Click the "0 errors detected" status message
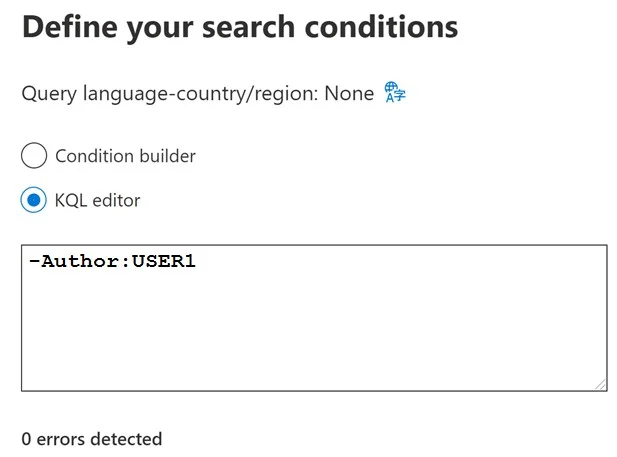Image resolution: width=617 pixels, height=457 pixels. (x=92, y=439)
